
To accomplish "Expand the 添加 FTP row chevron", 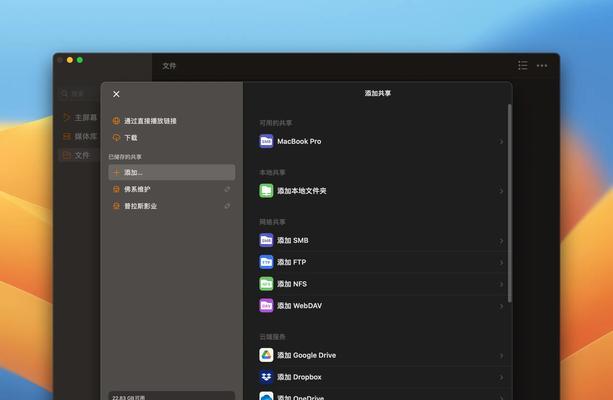I will 501,263.
